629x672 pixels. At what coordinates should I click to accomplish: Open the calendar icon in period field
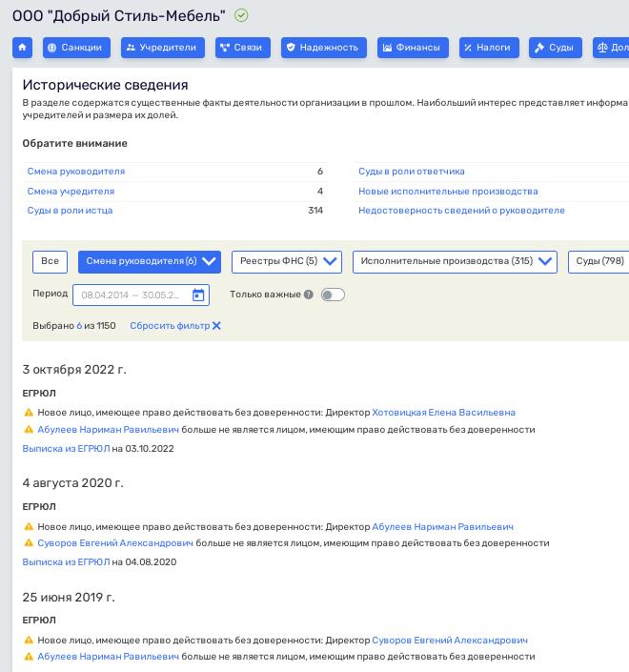coord(198,295)
